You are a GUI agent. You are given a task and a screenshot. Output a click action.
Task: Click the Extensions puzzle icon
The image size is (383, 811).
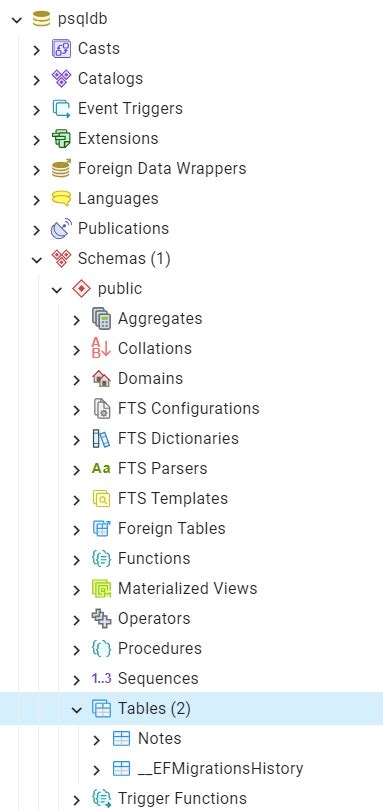coord(61,139)
